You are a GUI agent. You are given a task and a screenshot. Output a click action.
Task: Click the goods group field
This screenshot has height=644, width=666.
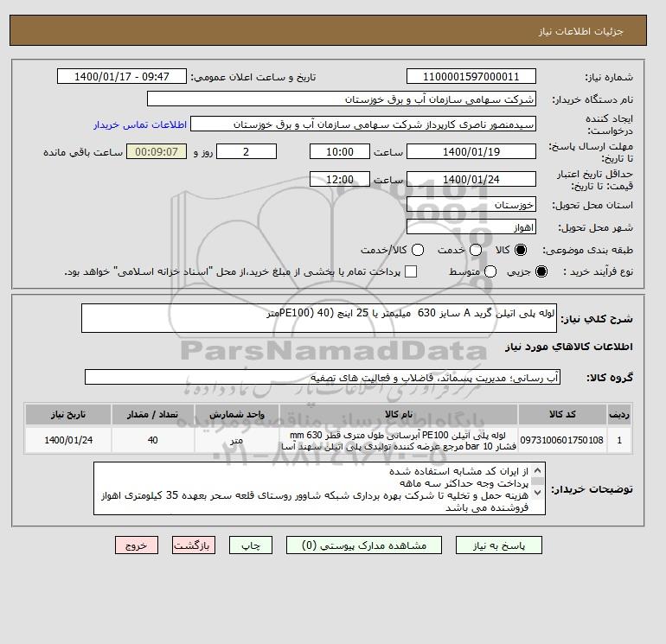pyautogui.click(x=323, y=377)
